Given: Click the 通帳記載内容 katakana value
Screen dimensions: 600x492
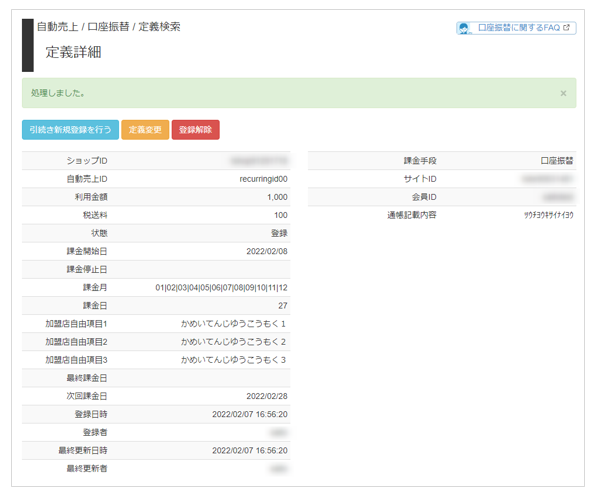Looking at the screenshot, I should pyautogui.click(x=549, y=215).
